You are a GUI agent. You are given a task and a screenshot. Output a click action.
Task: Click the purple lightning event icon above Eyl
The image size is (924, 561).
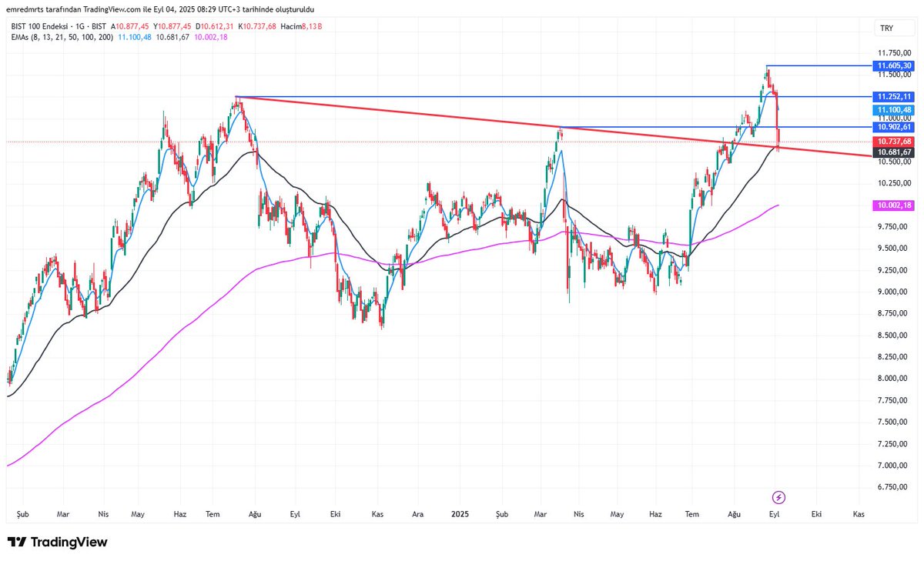[x=778, y=498]
